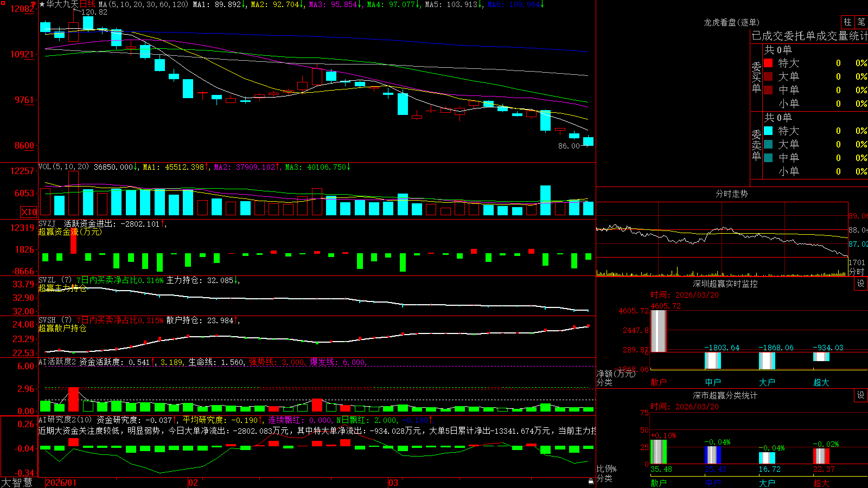Click the 02 month marker on timeline

193,483
